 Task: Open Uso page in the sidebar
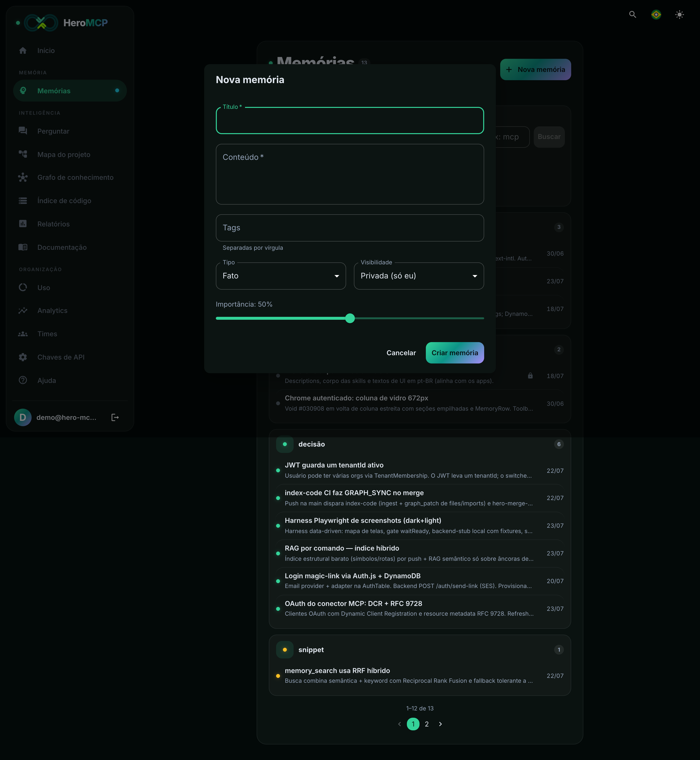coord(70,287)
